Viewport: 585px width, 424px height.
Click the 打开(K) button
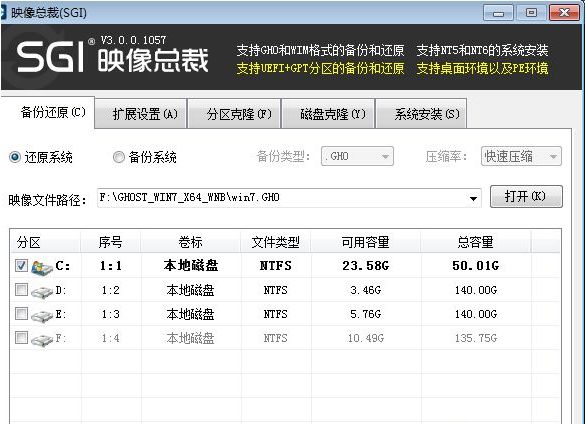click(526, 196)
